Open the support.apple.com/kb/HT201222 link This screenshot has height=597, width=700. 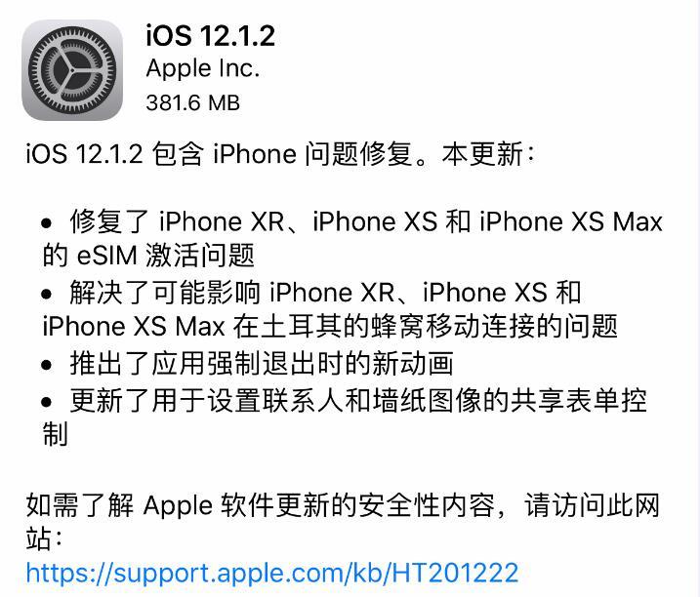pyautogui.click(x=272, y=573)
